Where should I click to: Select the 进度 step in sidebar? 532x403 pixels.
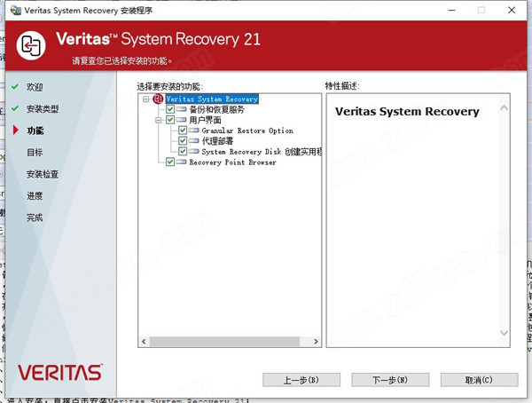point(35,195)
